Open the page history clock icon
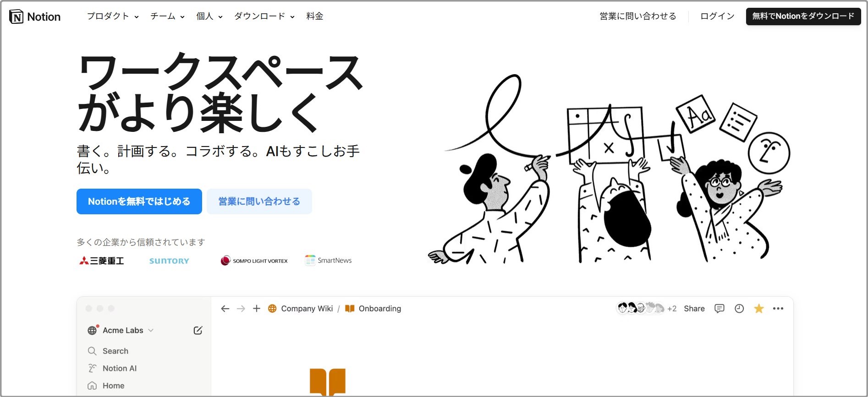The height and width of the screenshot is (397, 868). (x=739, y=309)
